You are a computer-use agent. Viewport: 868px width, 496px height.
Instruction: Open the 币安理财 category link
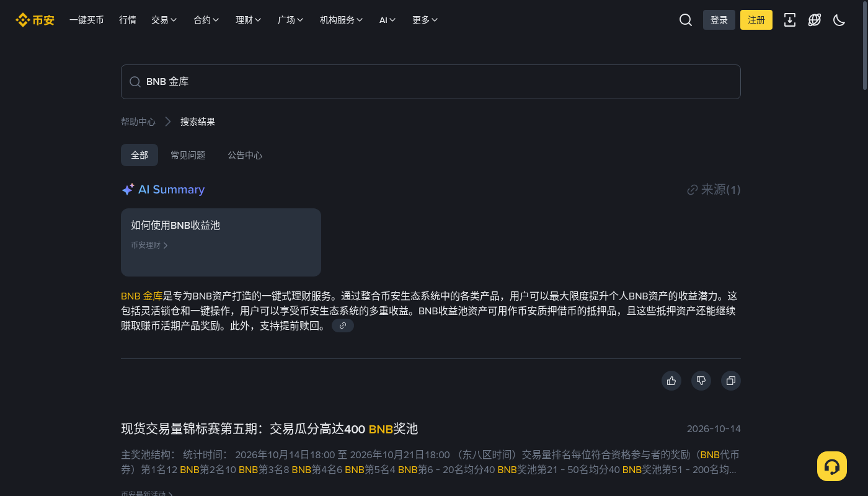pyautogui.click(x=149, y=246)
